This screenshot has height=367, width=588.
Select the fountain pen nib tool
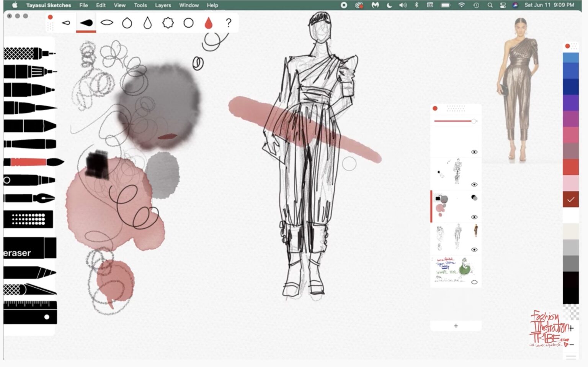(29, 198)
